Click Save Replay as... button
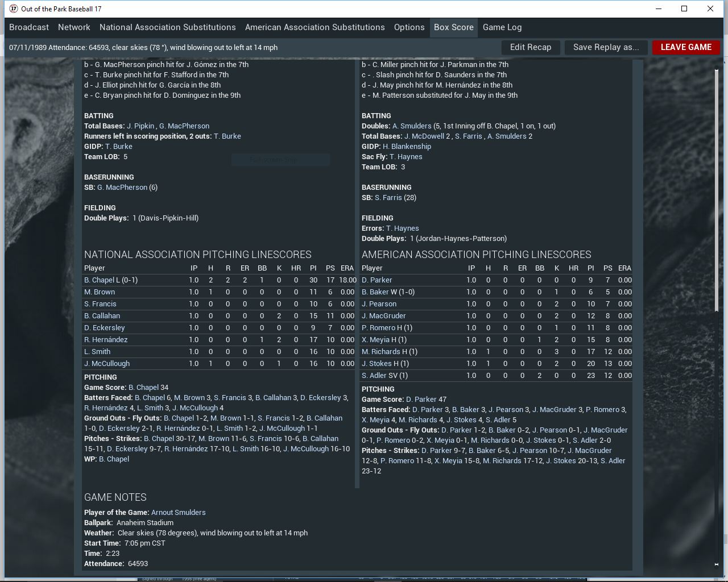 pyautogui.click(x=606, y=47)
